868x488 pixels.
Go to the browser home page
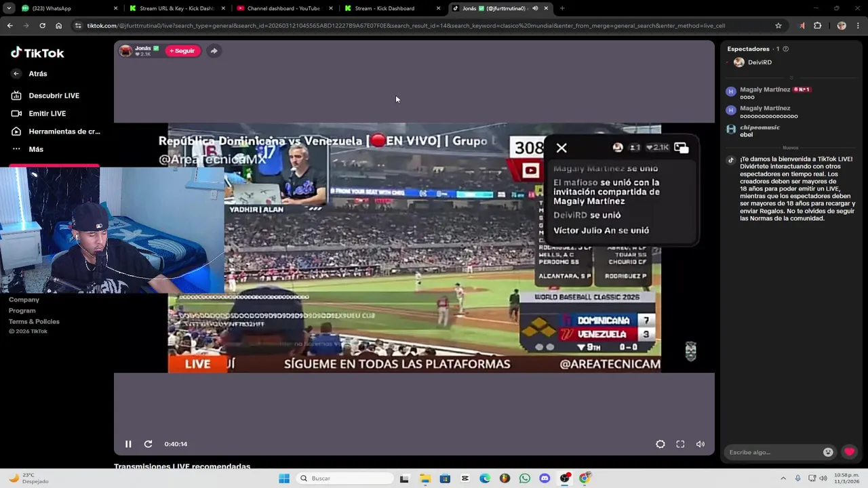tap(58, 26)
